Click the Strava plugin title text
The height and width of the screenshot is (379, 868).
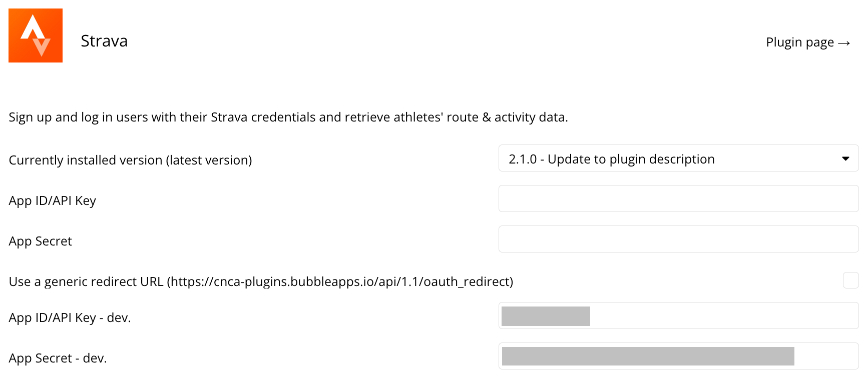(x=104, y=41)
